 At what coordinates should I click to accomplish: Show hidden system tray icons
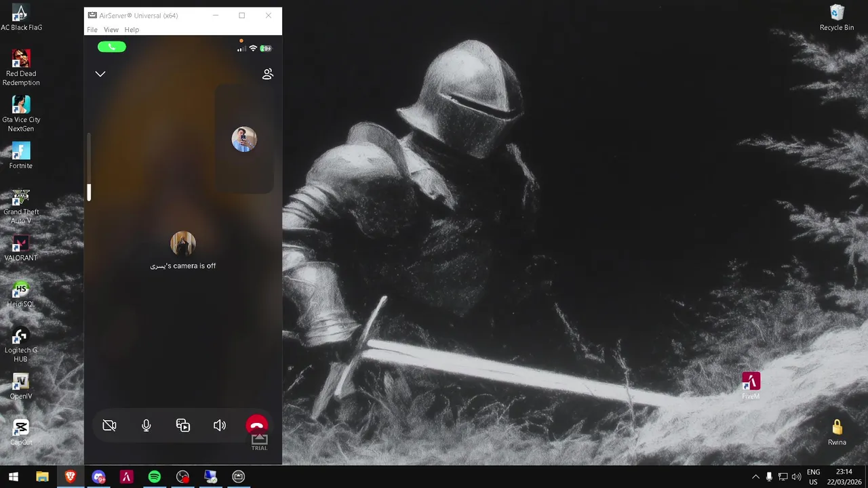point(755,477)
